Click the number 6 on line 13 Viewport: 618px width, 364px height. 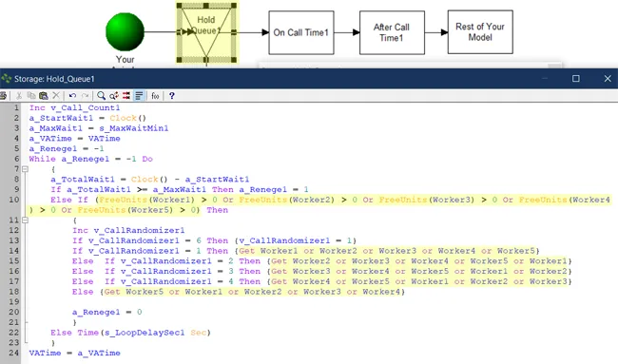(x=199, y=240)
